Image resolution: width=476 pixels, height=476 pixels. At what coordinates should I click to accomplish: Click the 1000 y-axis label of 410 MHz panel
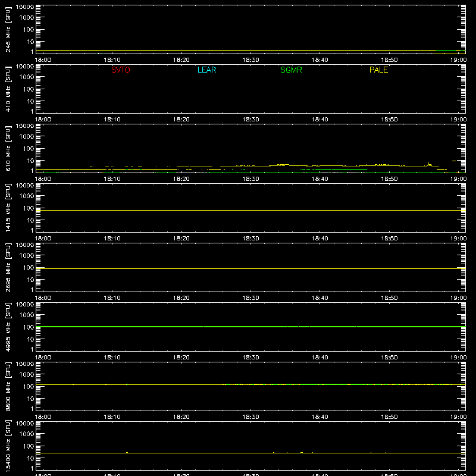coord(27,77)
